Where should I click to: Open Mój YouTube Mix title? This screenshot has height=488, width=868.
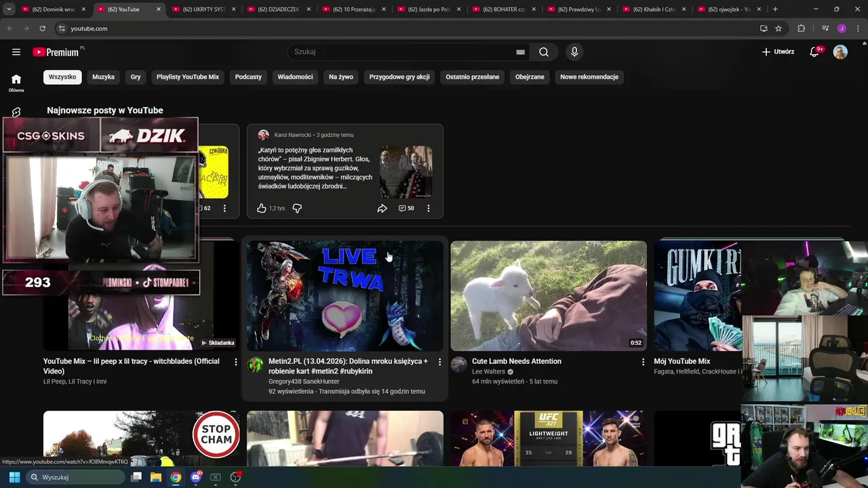[x=682, y=361]
